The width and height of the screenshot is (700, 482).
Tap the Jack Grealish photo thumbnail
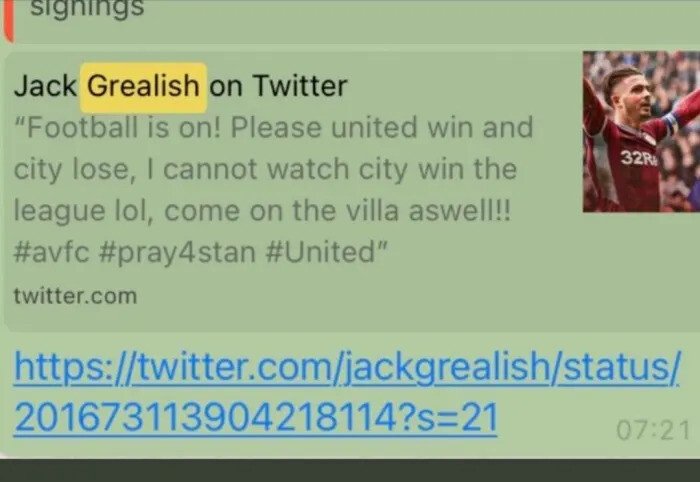(641, 131)
